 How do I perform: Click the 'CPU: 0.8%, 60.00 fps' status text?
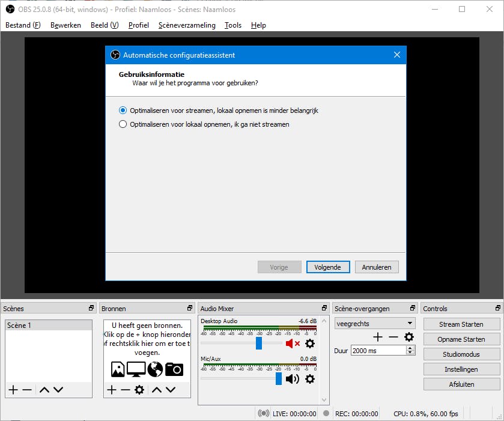[x=425, y=414]
